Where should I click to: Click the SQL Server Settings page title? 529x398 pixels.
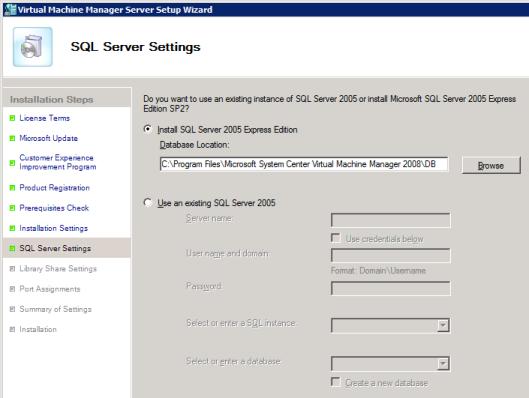pos(136,47)
